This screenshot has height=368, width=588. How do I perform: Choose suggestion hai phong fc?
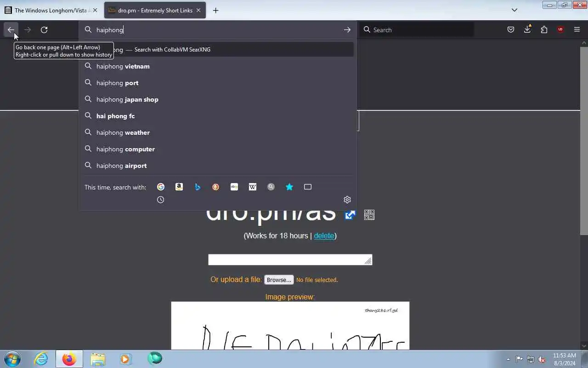click(218, 116)
